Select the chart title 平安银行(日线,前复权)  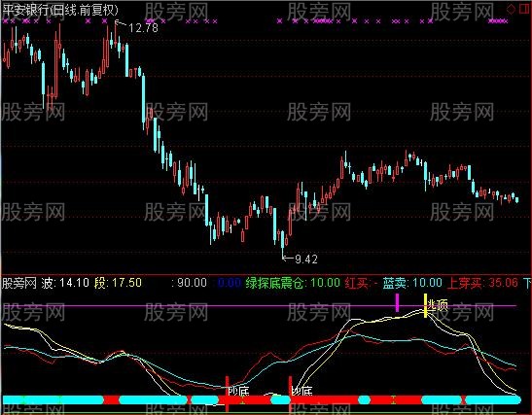pos(60,11)
